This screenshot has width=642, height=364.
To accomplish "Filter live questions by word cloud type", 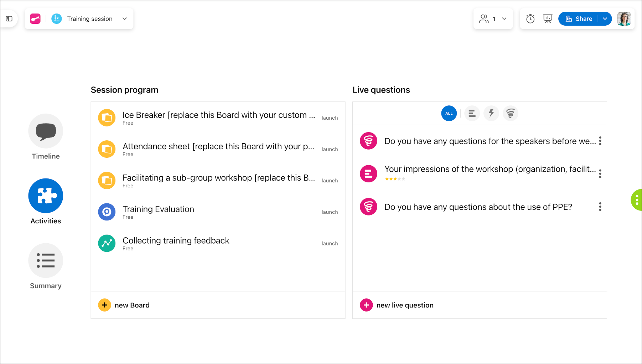I will 511,113.
